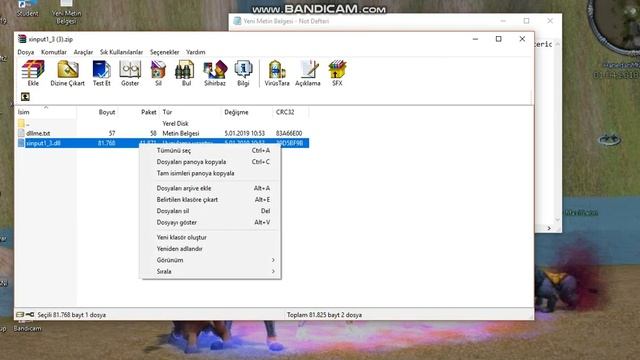Click the Student desktop icon

tap(27, 8)
